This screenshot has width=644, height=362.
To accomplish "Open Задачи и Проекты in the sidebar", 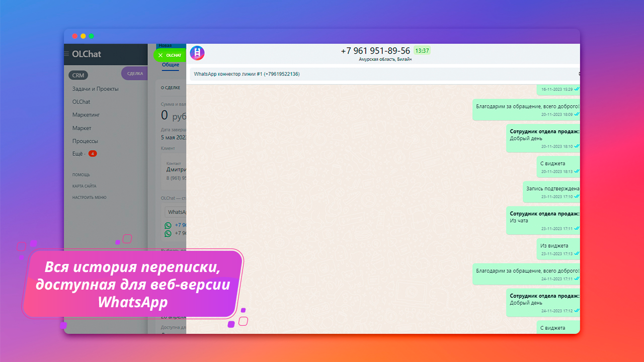I will click(x=96, y=89).
